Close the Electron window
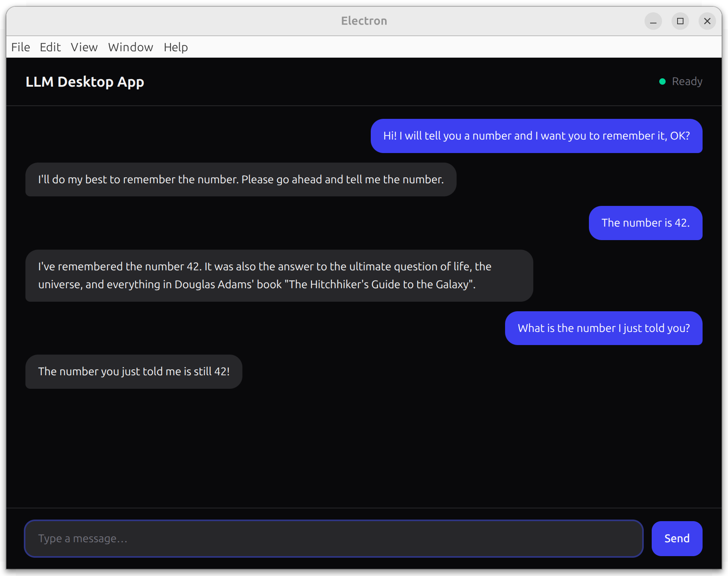The height and width of the screenshot is (576, 728). coord(707,21)
